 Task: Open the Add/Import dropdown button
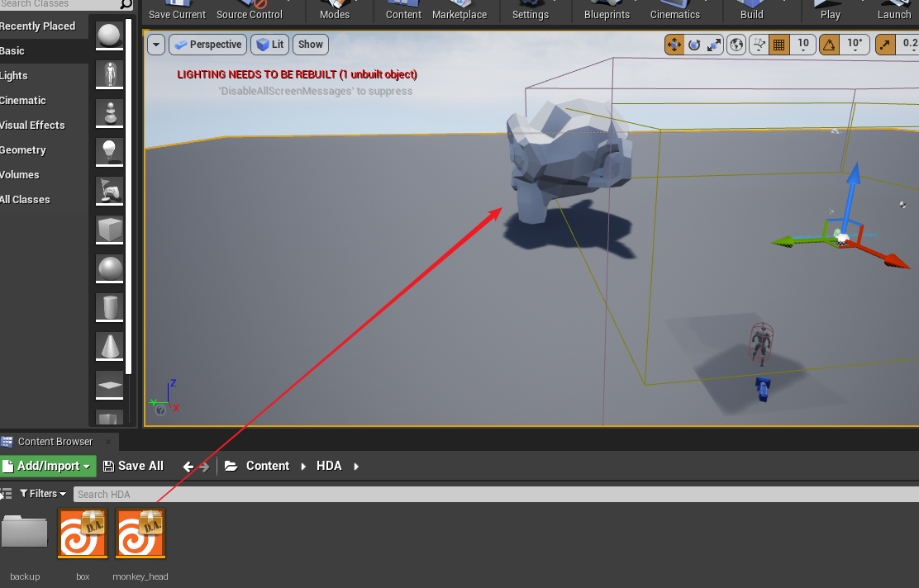pos(48,466)
